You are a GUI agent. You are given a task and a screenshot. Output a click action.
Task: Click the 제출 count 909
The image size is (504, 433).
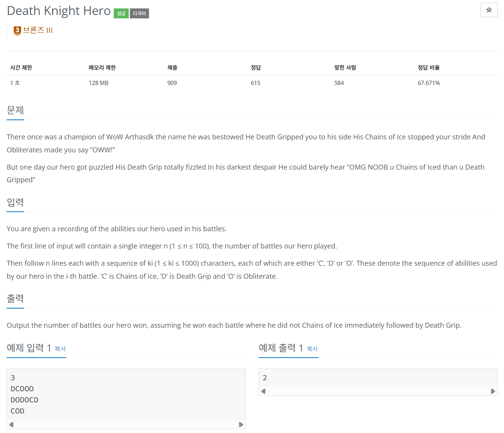tap(172, 83)
